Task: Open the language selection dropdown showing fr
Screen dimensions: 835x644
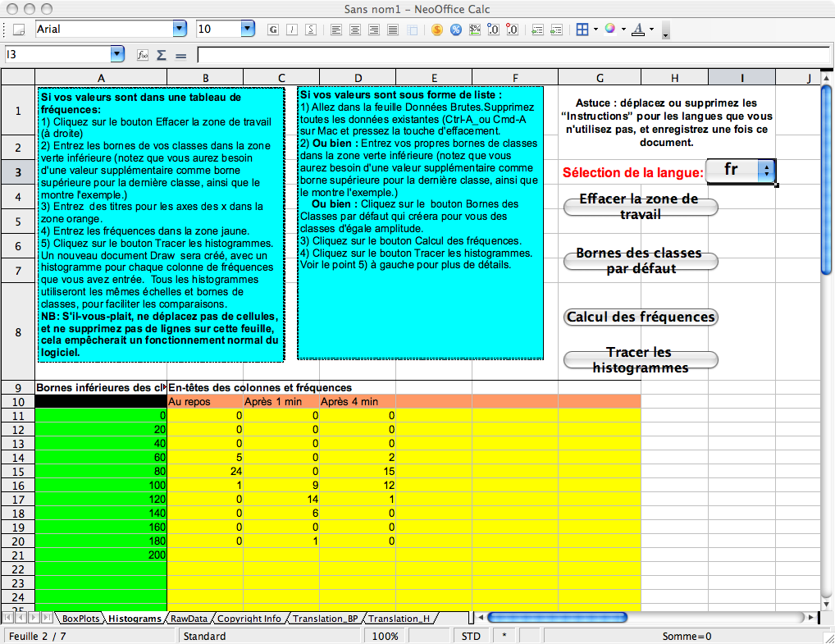Action: point(766,170)
